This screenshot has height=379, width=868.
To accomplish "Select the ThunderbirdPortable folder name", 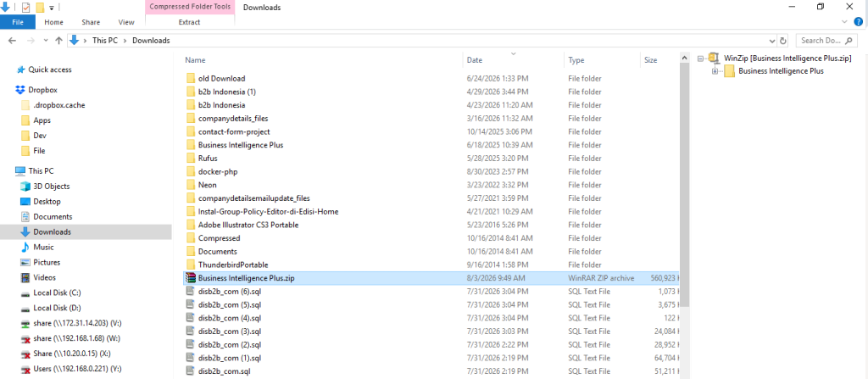I will (233, 265).
